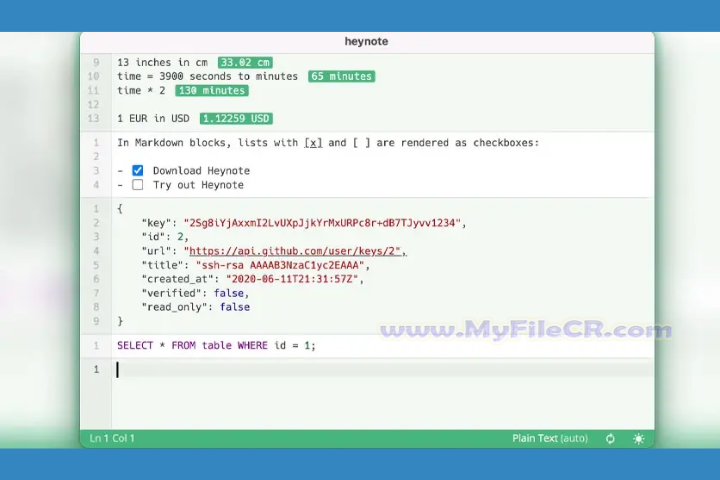The image size is (720, 480).
Task: Uncheck the Download Heynote checkbox
Action: coord(138,171)
